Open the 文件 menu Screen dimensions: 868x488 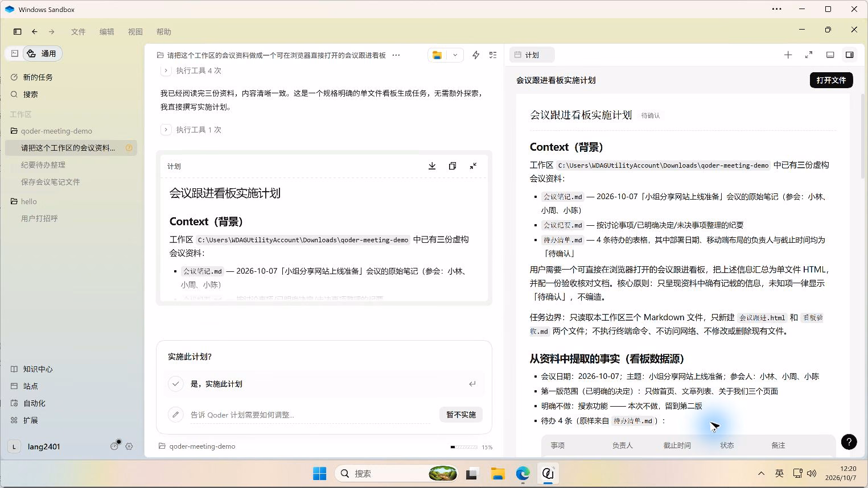click(78, 32)
